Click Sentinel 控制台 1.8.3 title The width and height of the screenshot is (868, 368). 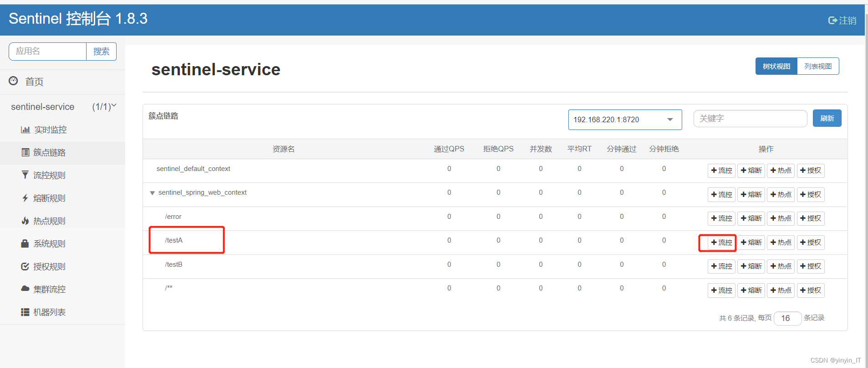point(78,19)
